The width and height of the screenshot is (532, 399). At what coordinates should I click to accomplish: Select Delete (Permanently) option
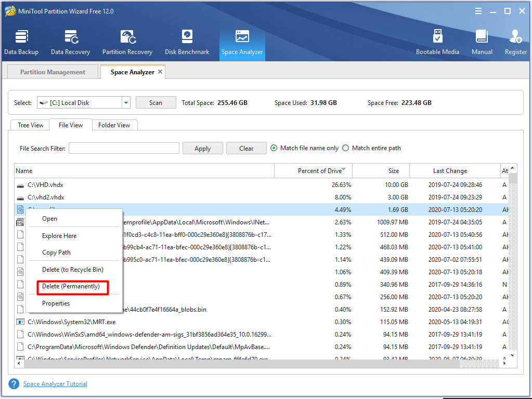pyautogui.click(x=71, y=286)
